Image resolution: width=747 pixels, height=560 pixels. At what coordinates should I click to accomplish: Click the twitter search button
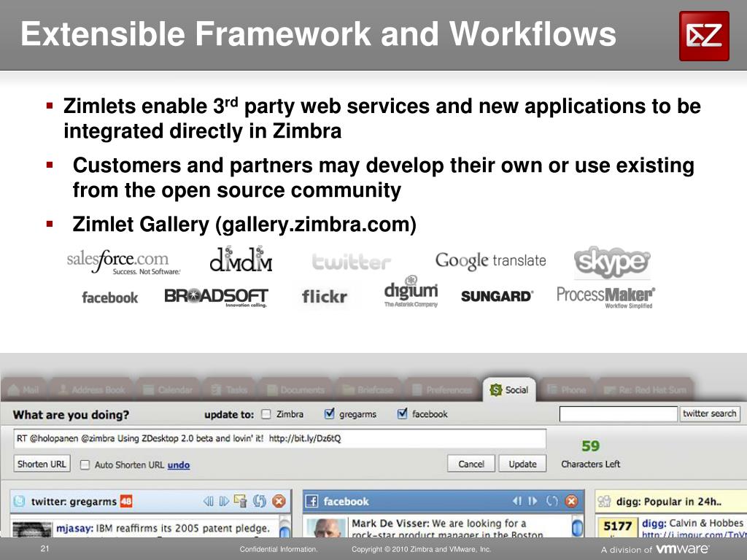(x=709, y=414)
